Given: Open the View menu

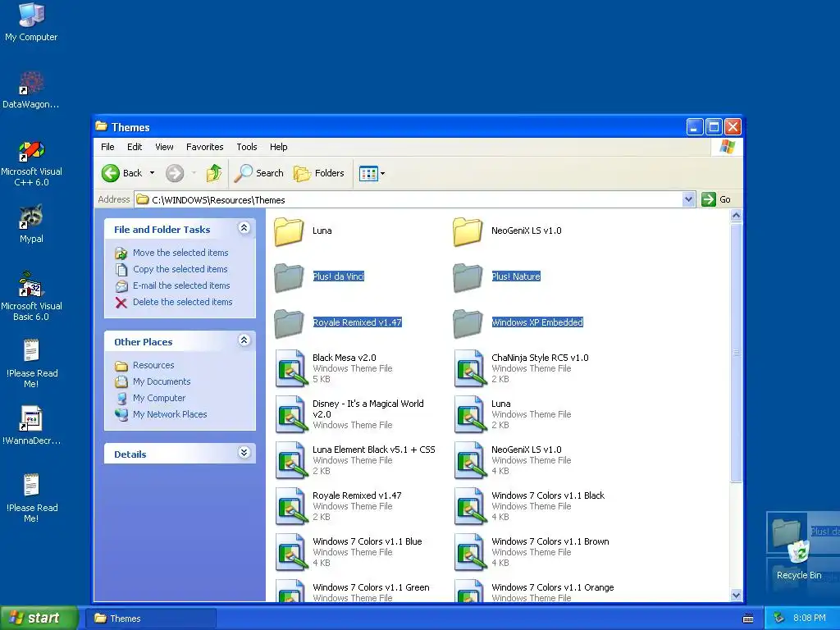Looking at the screenshot, I should pos(164,147).
